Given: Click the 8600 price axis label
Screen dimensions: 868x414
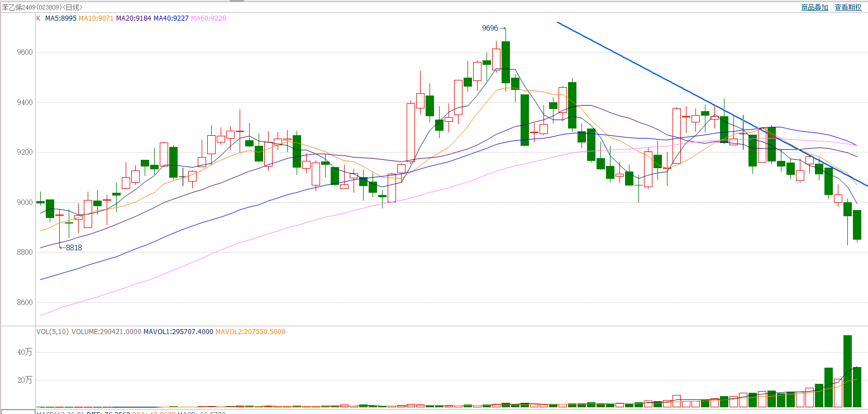Looking at the screenshot, I should click(x=25, y=302).
